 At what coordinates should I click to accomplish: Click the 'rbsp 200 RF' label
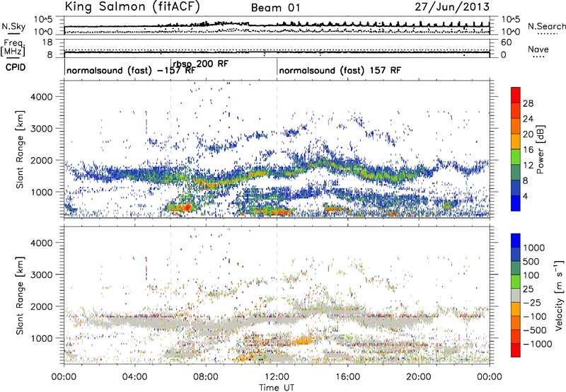(201, 64)
